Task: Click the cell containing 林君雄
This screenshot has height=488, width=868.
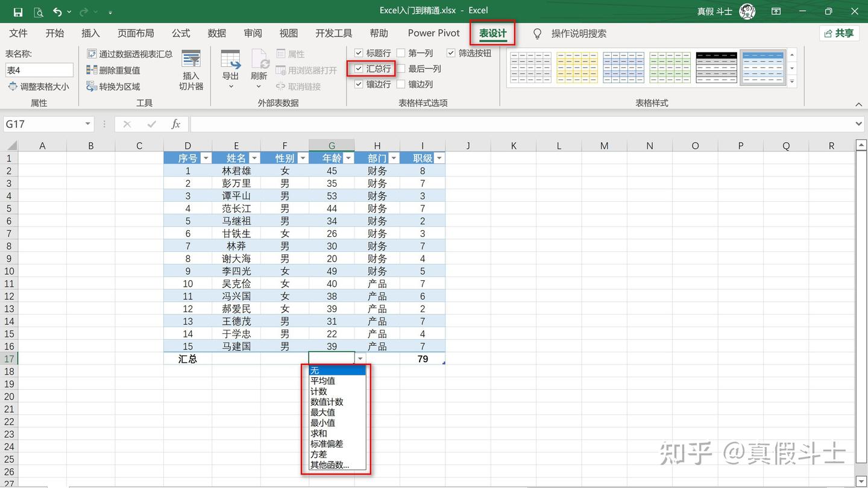Action: (236, 171)
